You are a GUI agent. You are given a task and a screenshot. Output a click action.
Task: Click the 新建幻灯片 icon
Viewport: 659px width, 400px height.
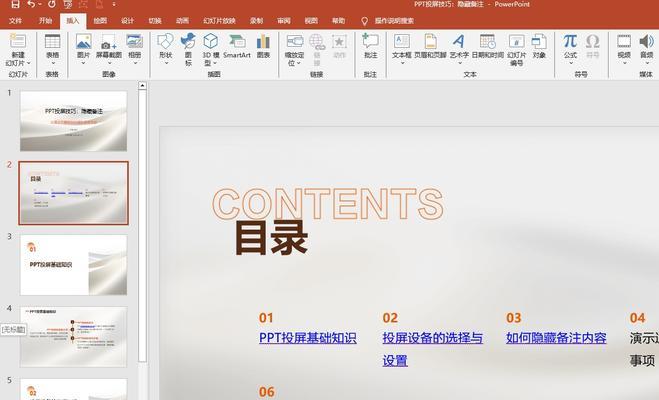point(18,41)
